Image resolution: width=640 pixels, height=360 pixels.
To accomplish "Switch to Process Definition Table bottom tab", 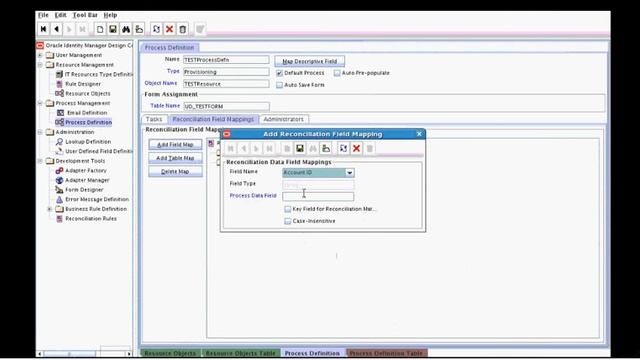I will (x=386, y=353).
